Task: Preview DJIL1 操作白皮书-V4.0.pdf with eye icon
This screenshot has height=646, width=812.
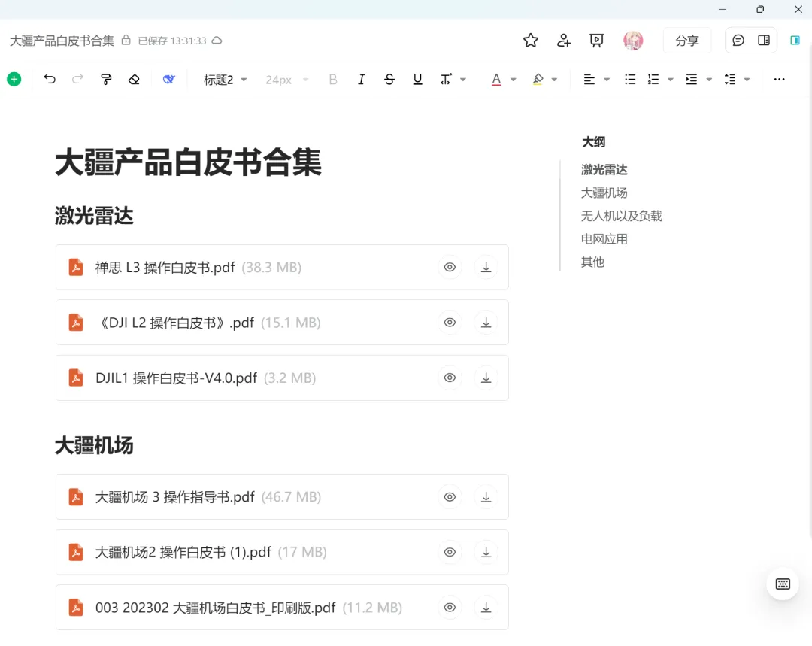Action: pos(450,378)
